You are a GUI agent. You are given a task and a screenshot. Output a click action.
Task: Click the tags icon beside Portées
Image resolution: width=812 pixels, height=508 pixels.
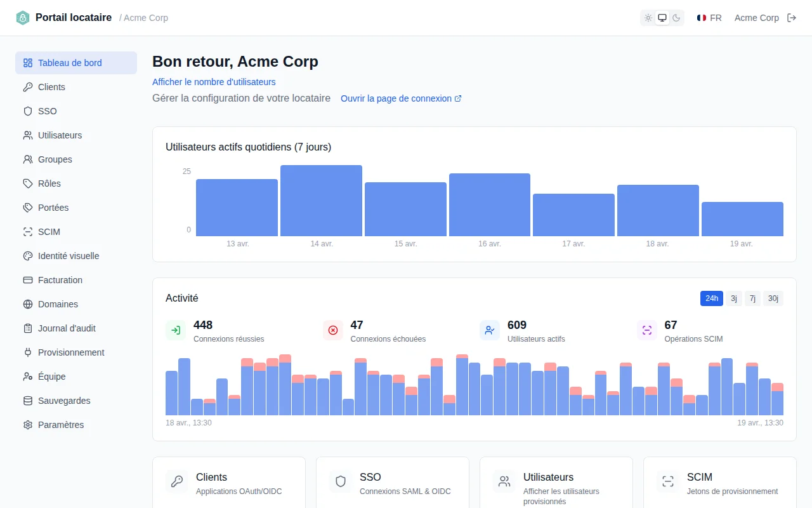pos(28,208)
